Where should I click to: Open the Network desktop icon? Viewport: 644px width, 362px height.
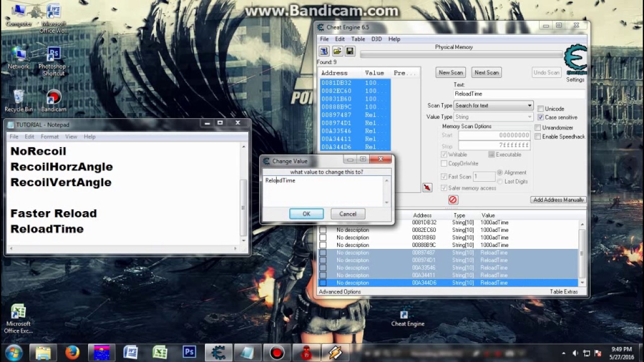(x=19, y=58)
